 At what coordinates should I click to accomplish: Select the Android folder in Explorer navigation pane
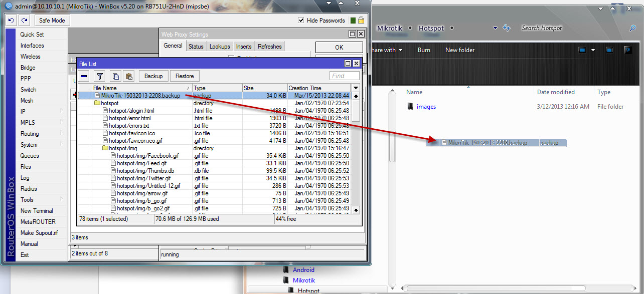303,270
